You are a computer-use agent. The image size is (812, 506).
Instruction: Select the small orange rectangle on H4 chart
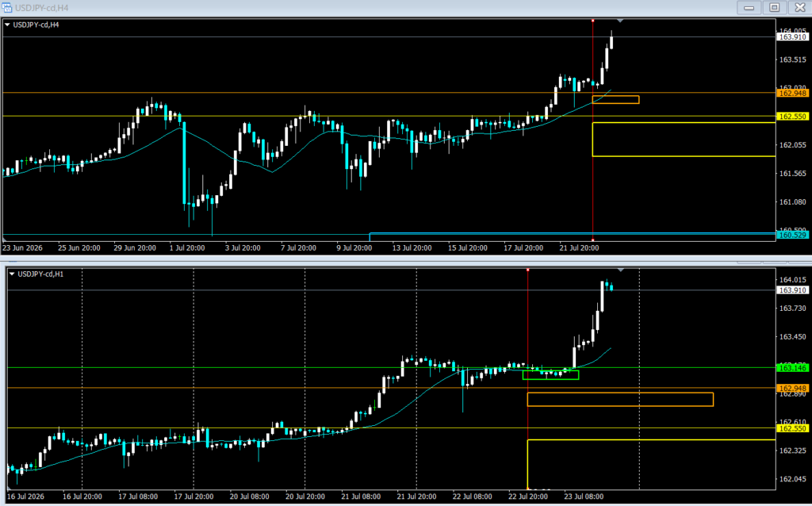tap(615, 99)
